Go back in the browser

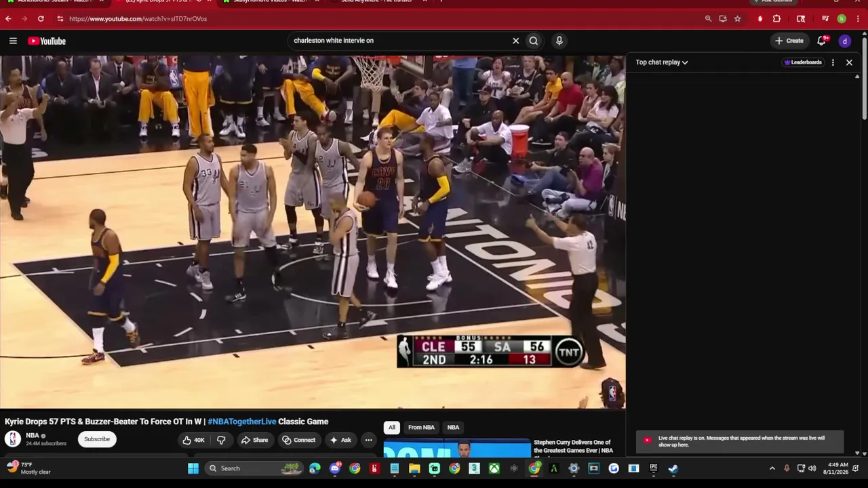tap(8, 19)
